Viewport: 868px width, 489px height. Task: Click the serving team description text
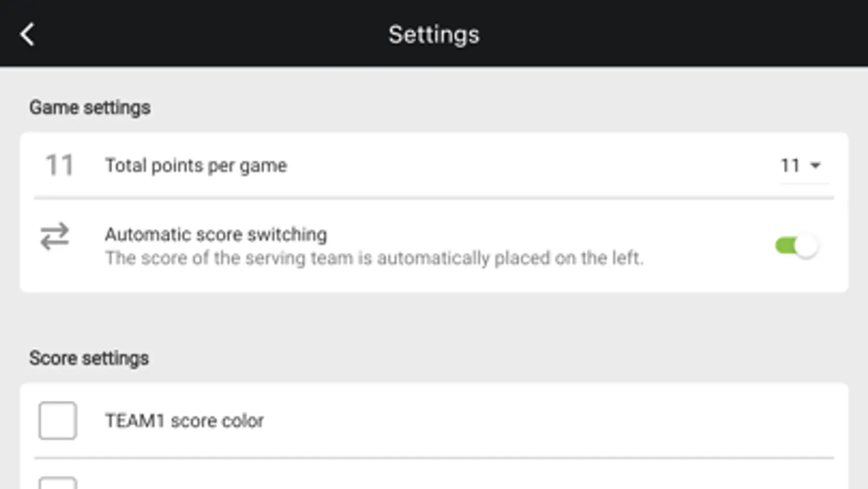pos(374,258)
